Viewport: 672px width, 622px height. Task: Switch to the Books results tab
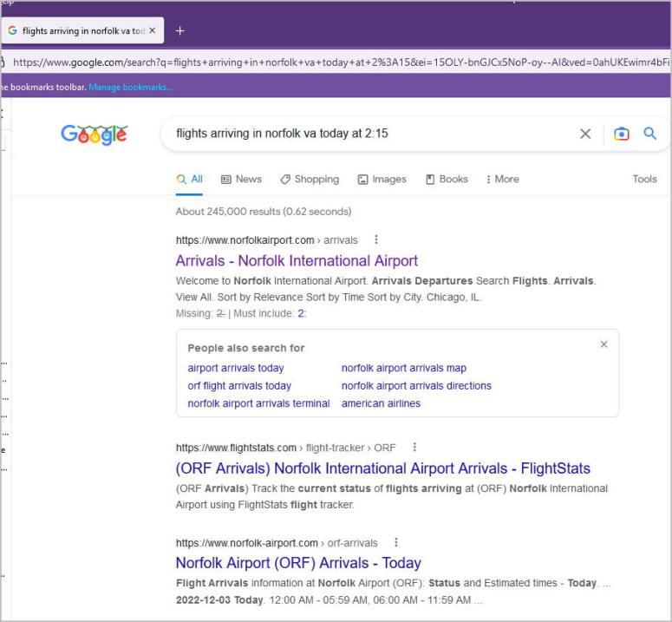447,179
